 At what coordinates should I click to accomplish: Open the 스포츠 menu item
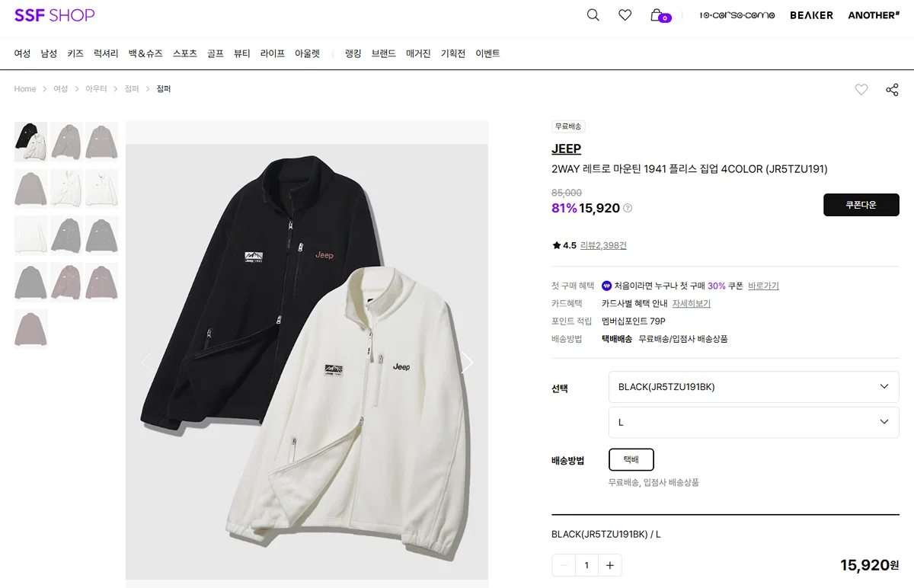tap(185, 53)
